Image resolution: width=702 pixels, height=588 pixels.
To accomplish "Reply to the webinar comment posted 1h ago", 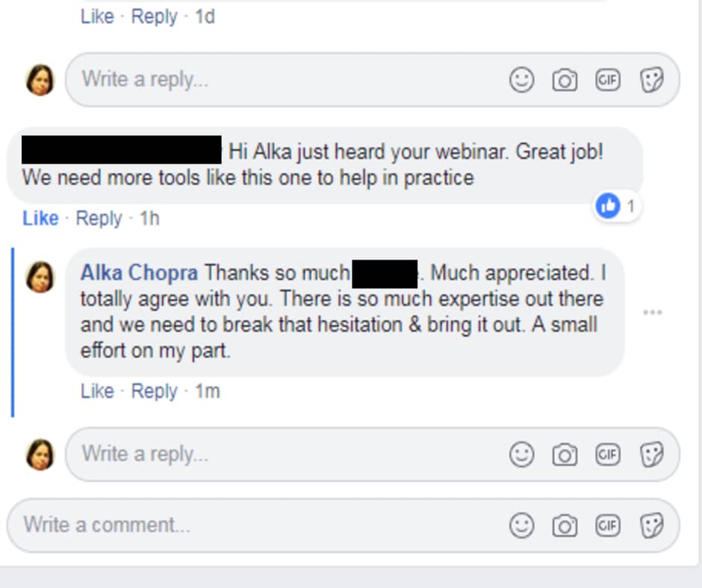I will click(x=99, y=219).
